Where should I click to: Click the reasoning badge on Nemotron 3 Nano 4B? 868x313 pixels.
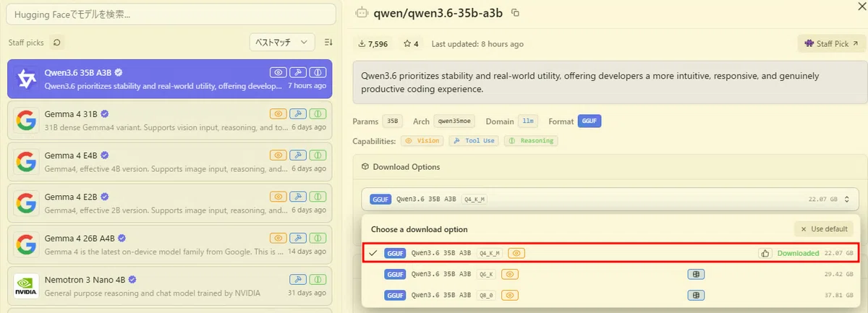tap(318, 279)
